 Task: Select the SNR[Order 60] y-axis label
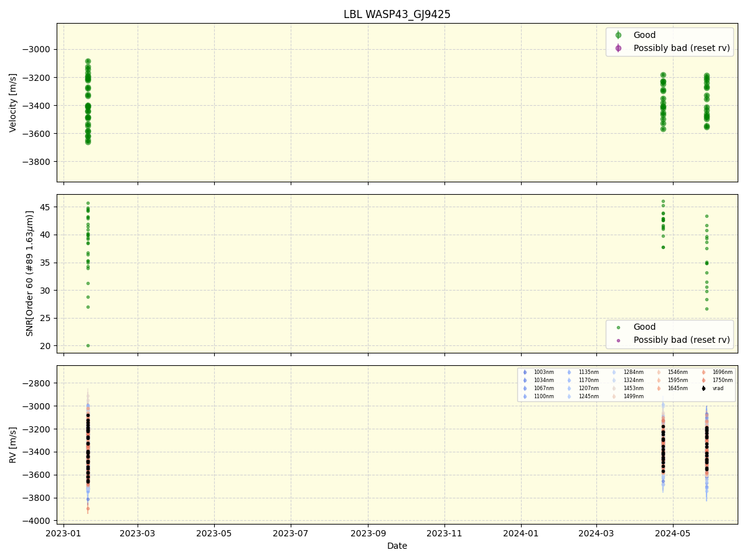[x=30, y=273]
